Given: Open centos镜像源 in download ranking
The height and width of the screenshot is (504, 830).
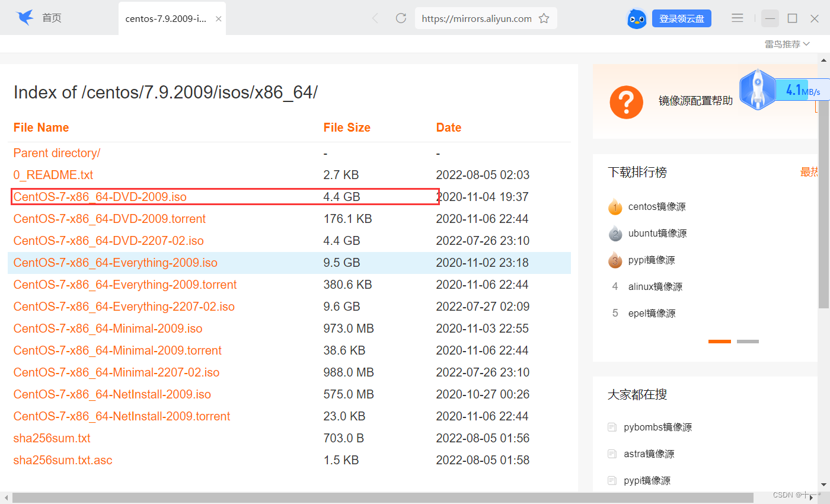Looking at the screenshot, I should 657,207.
